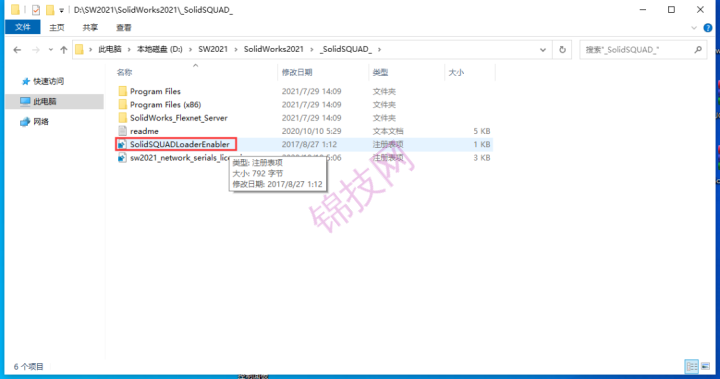This screenshot has height=379, width=720.
Task: Refresh the current folder view
Action: pyautogui.click(x=562, y=50)
